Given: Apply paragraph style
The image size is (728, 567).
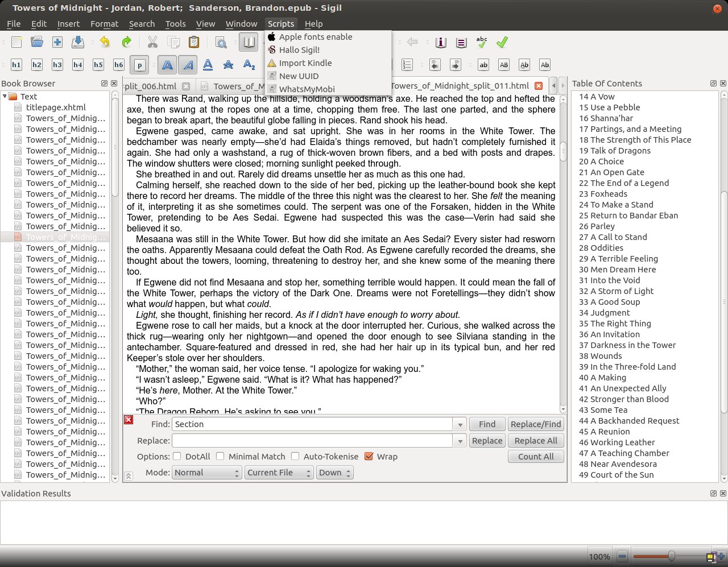Looking at the screenshot, I should [x=139, y=65].
